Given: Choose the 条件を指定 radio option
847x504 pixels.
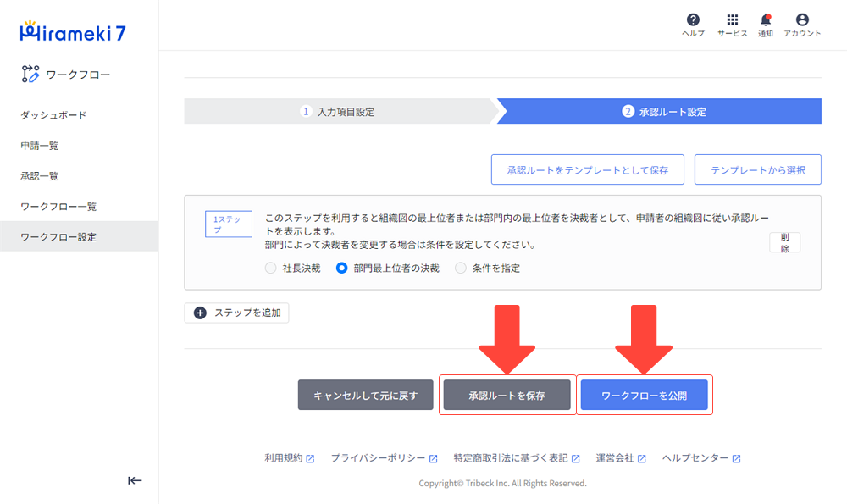Looking at the screenshot, I should point(459,268).
